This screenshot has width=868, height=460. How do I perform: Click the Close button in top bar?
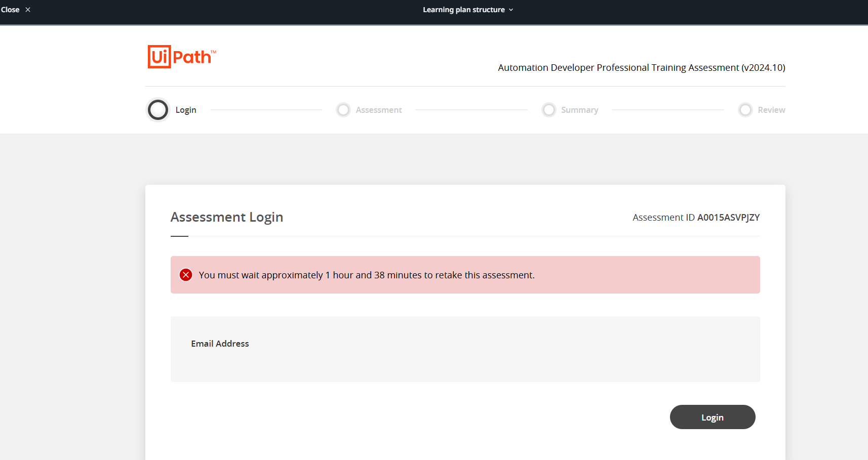pos(16,10)
